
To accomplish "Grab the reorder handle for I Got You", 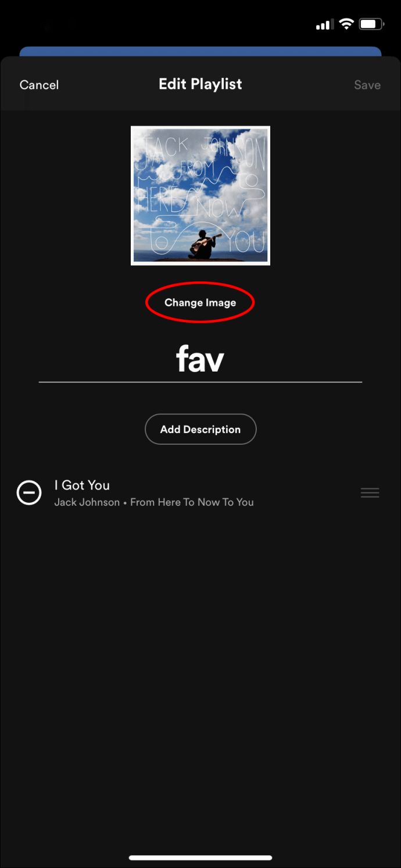I will 370,493.
